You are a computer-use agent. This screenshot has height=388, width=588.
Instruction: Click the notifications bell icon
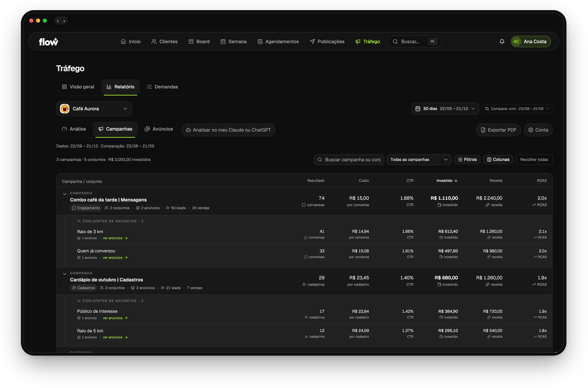(502, 42)
